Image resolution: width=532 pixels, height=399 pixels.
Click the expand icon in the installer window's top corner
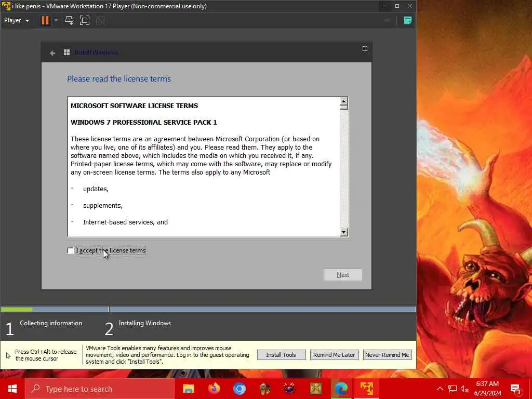(x=365, y=49)
